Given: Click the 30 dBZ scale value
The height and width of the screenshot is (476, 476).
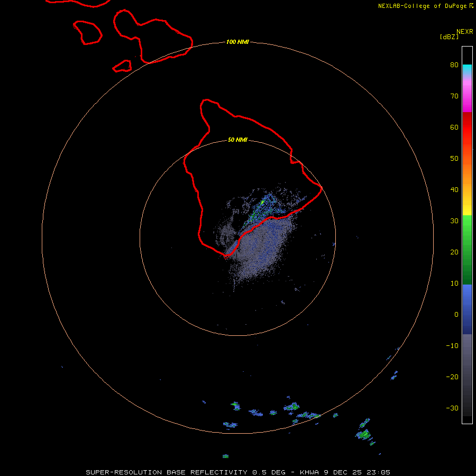Looking at the screenshot, I should (x=454, y=221).
